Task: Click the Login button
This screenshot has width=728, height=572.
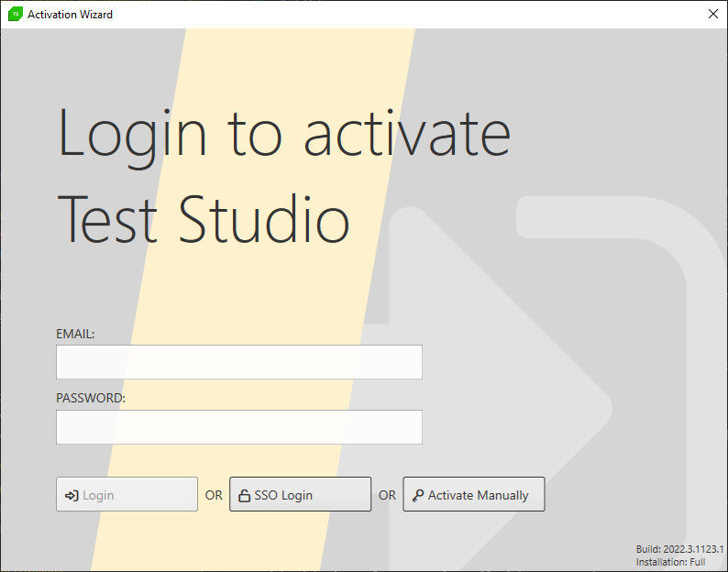Action: click(127, 494)
